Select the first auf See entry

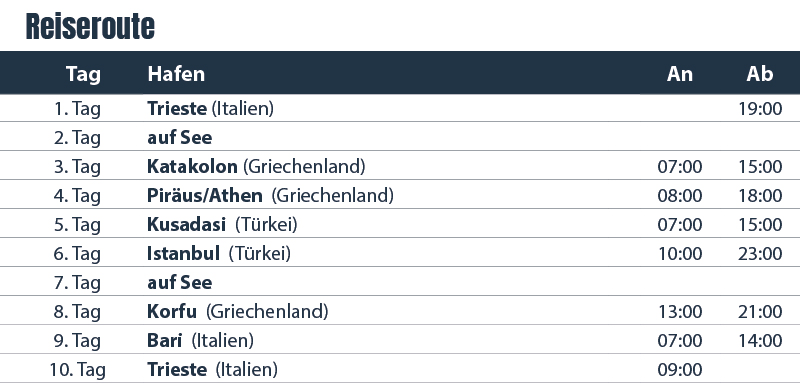tap(180, 138)
